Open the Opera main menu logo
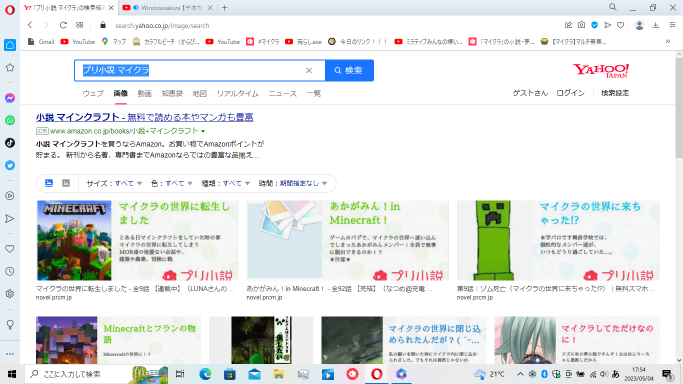Image resolution: width=683 pixels, height=384 pixels. tap(10, 9)
